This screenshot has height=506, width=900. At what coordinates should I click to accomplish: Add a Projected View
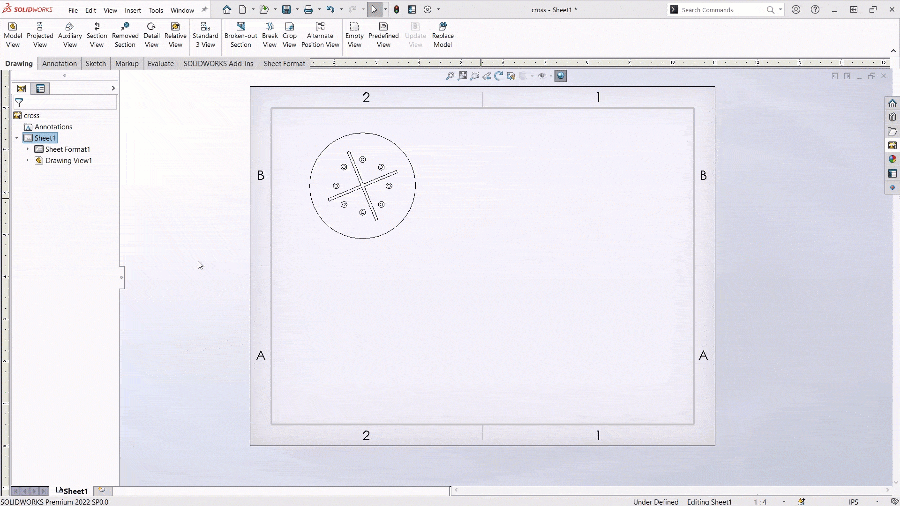point(40,35)
